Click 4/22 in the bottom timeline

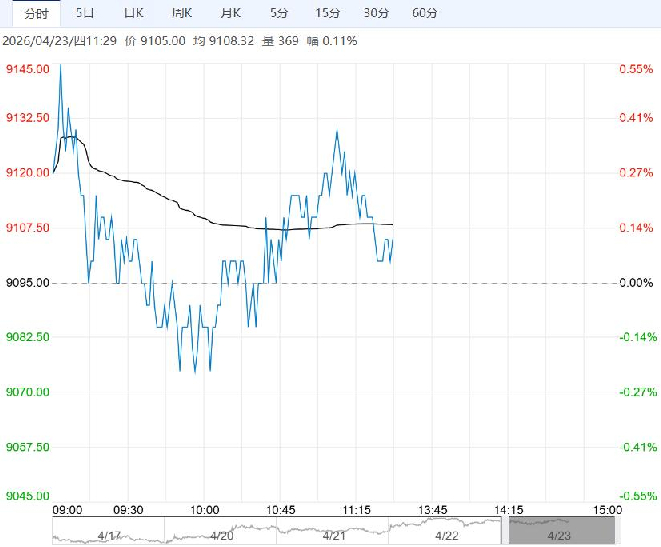pos(446,534)
